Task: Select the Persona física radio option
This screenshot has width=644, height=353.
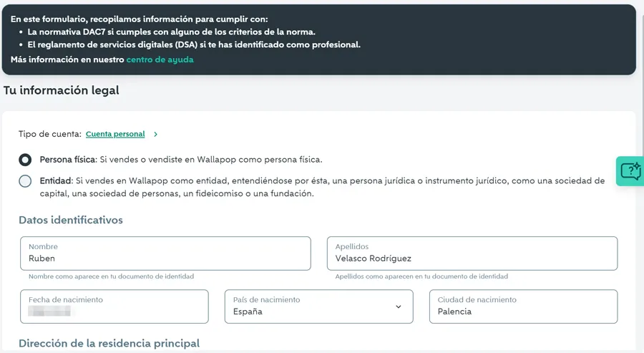Action: pos(25,160)
